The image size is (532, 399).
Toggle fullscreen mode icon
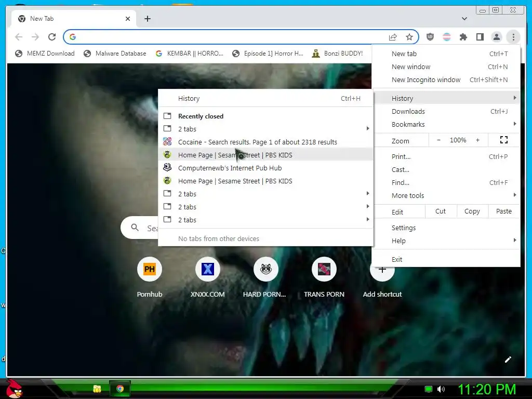tap(504, 140)
